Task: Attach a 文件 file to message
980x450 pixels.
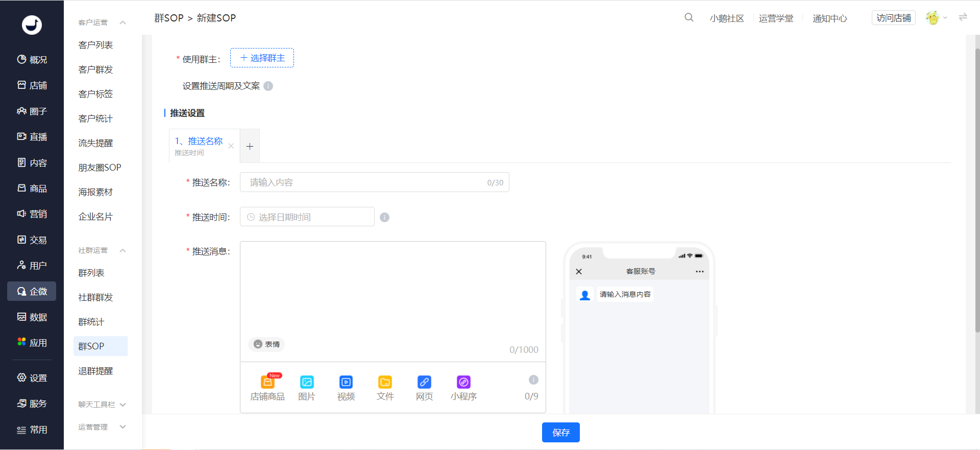Action: tap(385, 388)
